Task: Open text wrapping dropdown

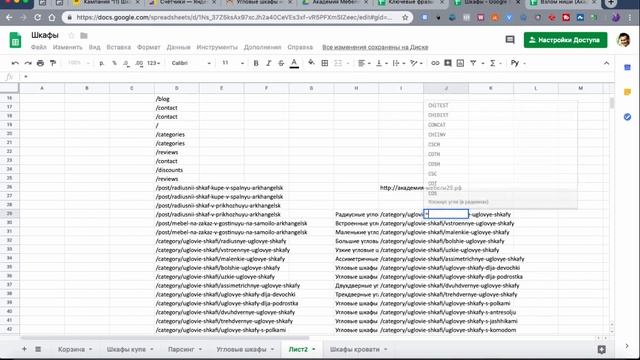Action: click(398, 63)
